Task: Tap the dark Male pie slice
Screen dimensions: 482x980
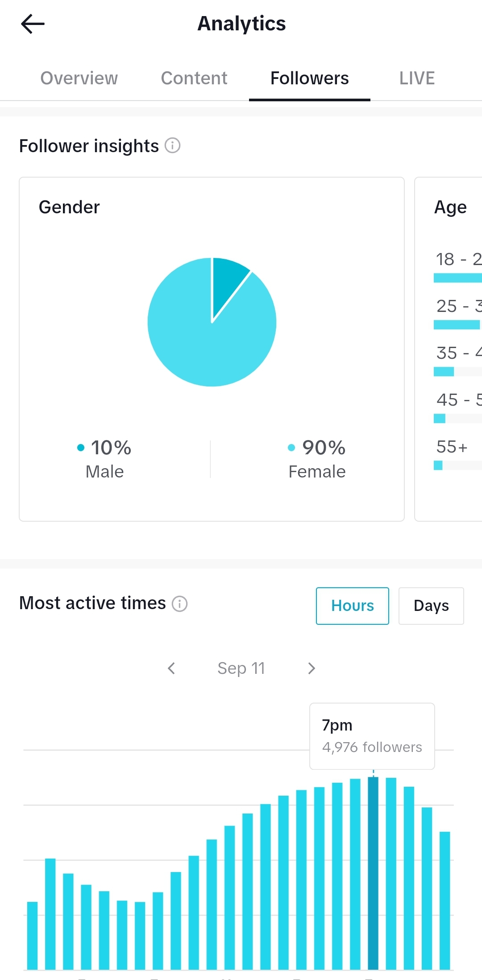Action: pyautogui.click(x=228, y=281)
